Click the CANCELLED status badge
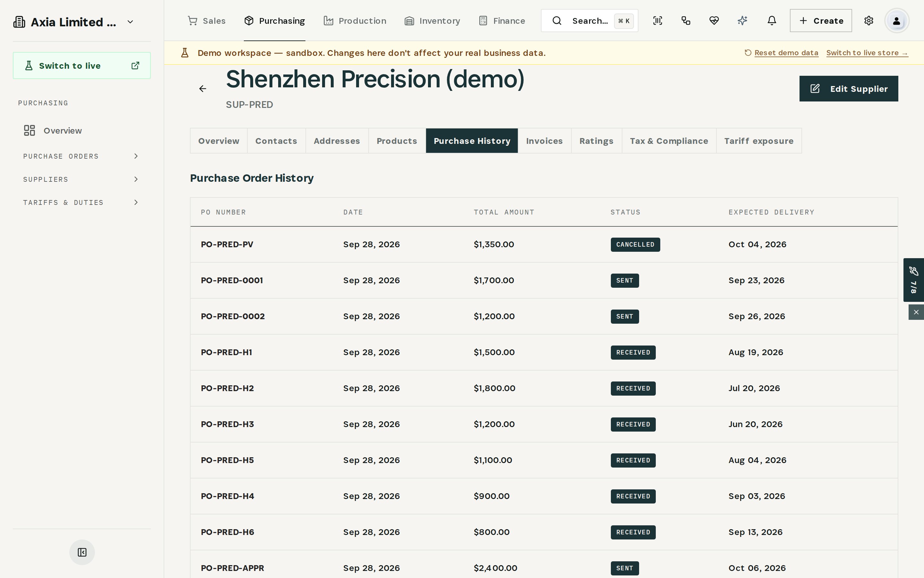This screenshot has height=578, width=924. click(635, 245)
